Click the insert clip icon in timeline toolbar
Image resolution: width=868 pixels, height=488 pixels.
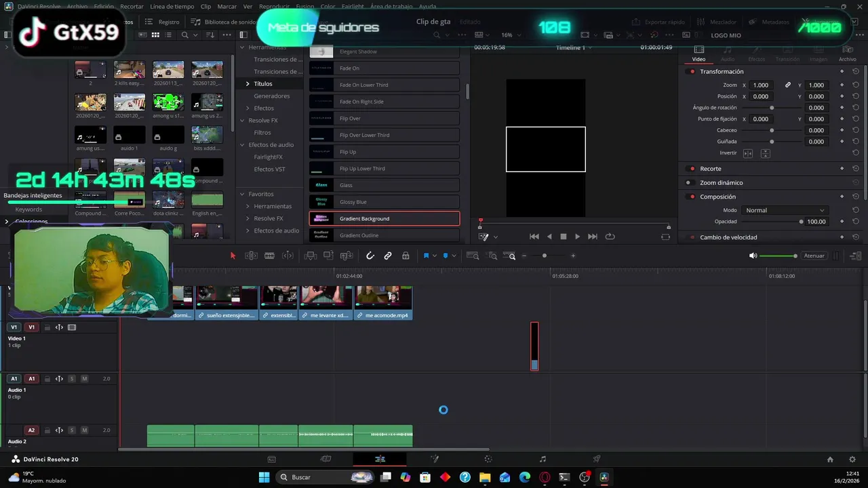[311, 256]
